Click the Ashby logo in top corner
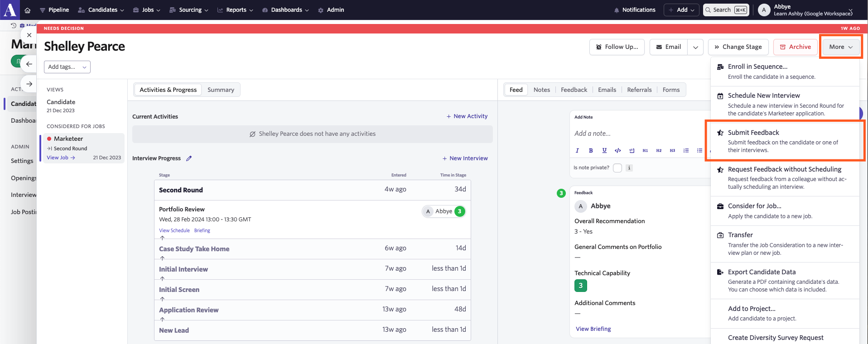The image size is (868, 344). coord(10,10)
